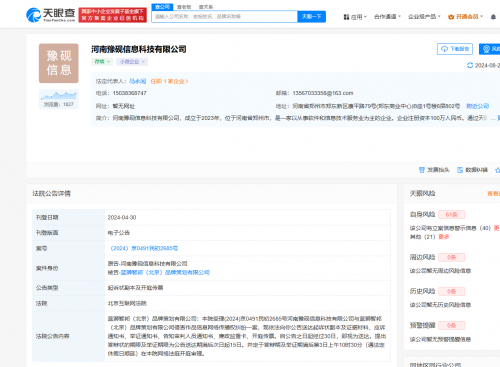
Task: Open the 开通会员 membership dropdown
Action: tap(465, 16)
